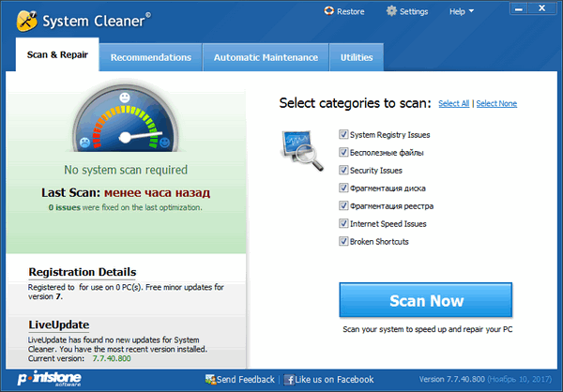
Task: Click the Select None link
Action: pos(496,103)
